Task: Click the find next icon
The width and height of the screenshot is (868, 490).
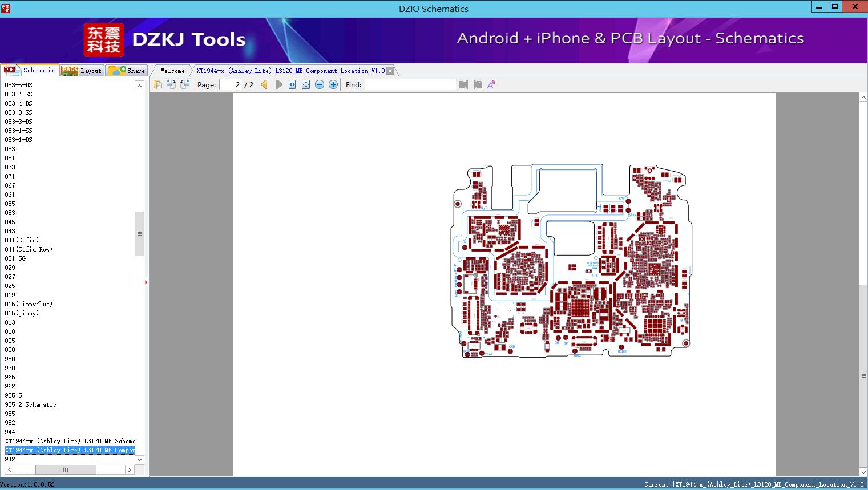Action: point(478,84)
